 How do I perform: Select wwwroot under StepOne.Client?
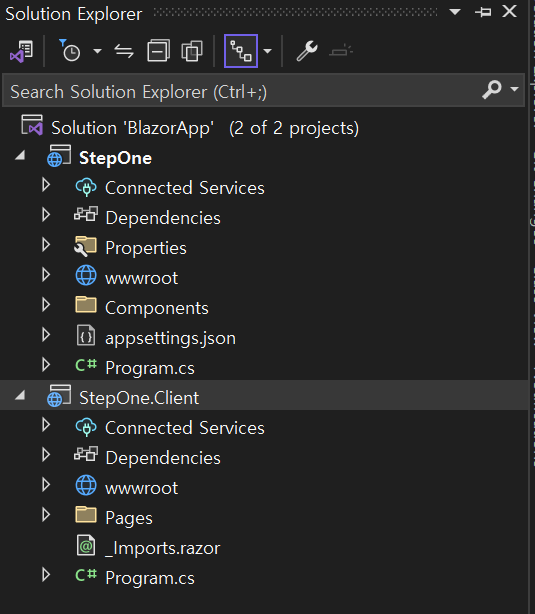click(x=141, y=489)
